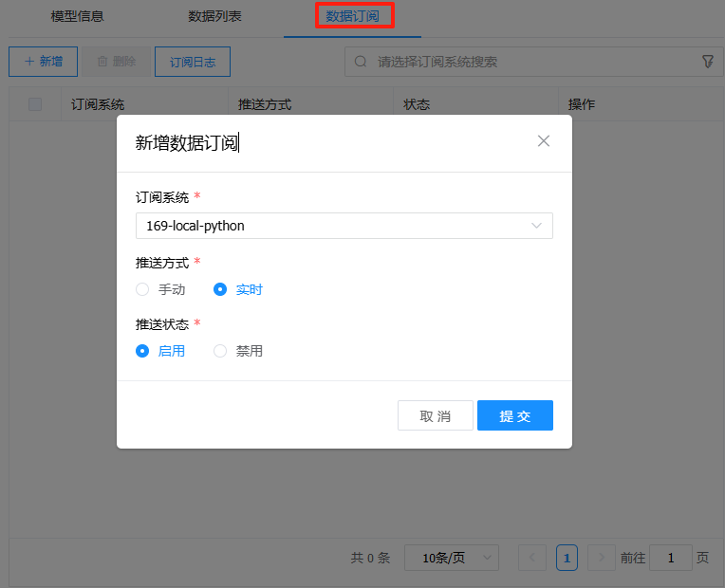This screenshot has height=588, width=725.
Task: Select the 实时 push method radio
Action: point(220,289)
